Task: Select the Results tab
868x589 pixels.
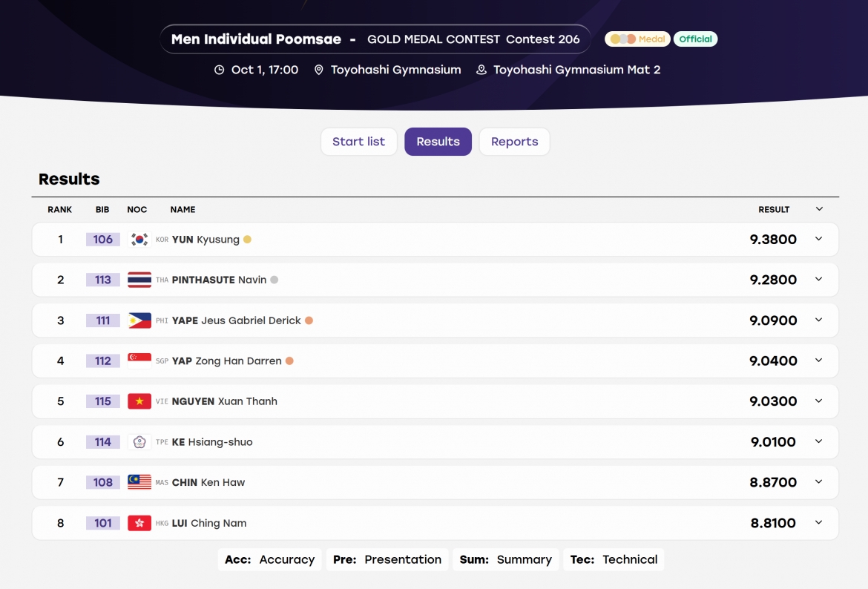Action: tap(438, 142)
